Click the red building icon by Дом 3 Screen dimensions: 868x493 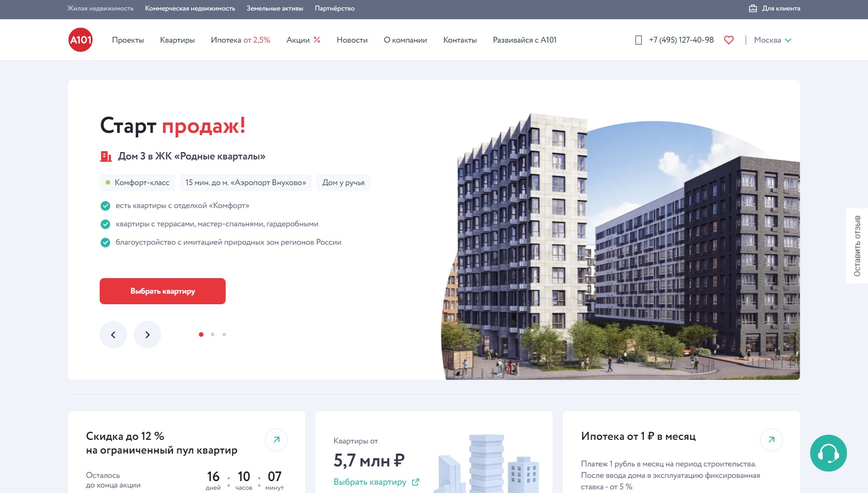[x=106, y=156]
